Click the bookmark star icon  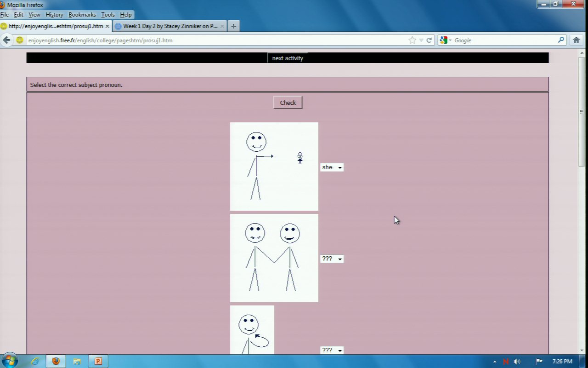click(412, 40)
